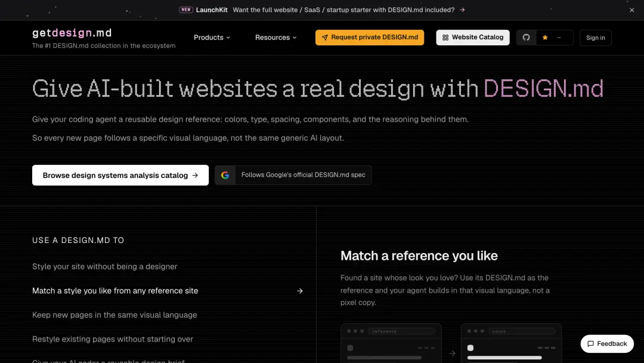Request a private DESIGN.md
The width and height of the screenshot is (644, 363).
point(370,38)
